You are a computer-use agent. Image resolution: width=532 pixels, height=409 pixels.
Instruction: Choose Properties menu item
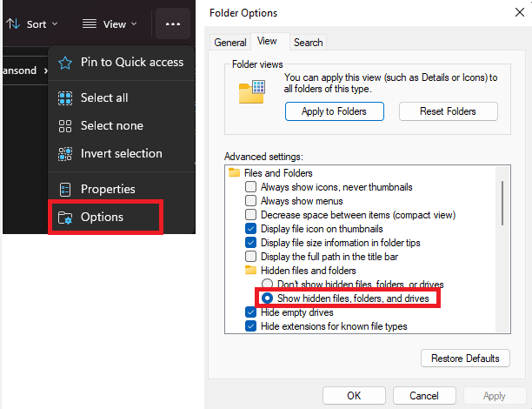pyautogui.click(x=122, y=189)
